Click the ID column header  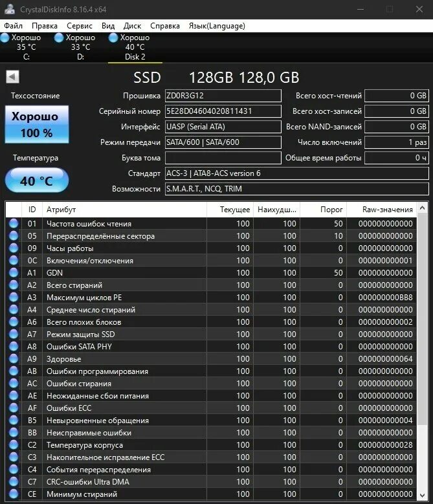[32, 210]
